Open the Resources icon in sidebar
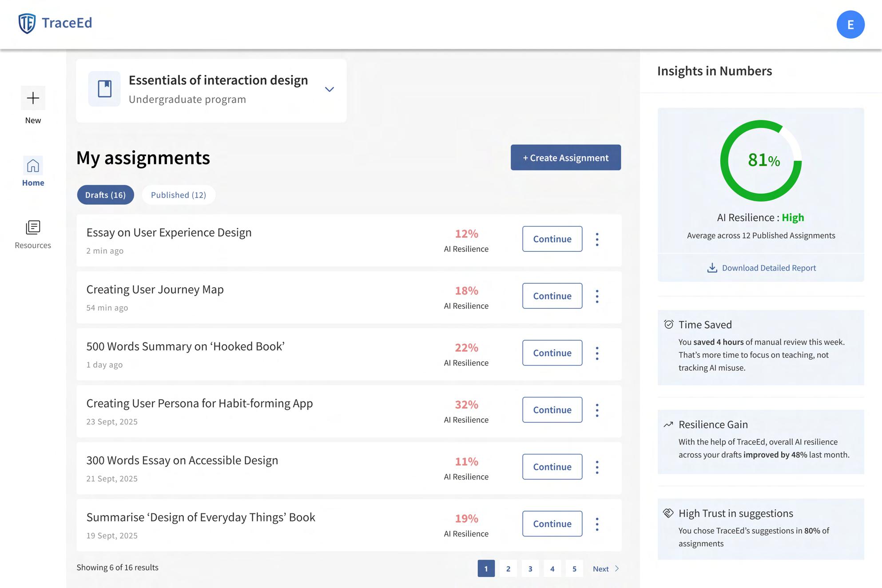The width and height of the screenshot is (882, 588). click(33, 227)
